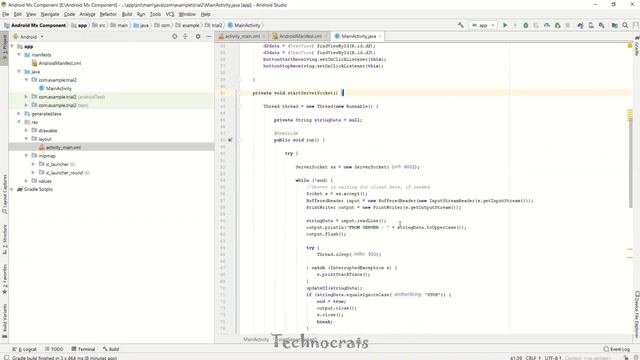
Task: Close the MainActivity.java editor tab
Action: point(380,36)
